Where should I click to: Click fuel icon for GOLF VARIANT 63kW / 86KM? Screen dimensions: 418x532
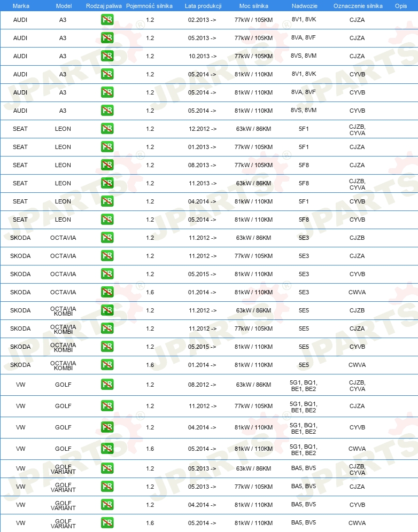(107, 468)
